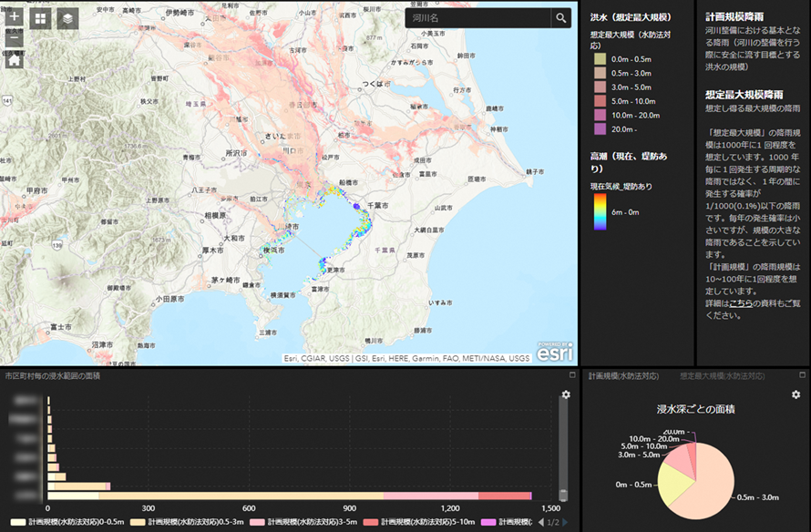Go to previous legend page arrow
Screen dimensions: 811x532
tap(543, 523)
